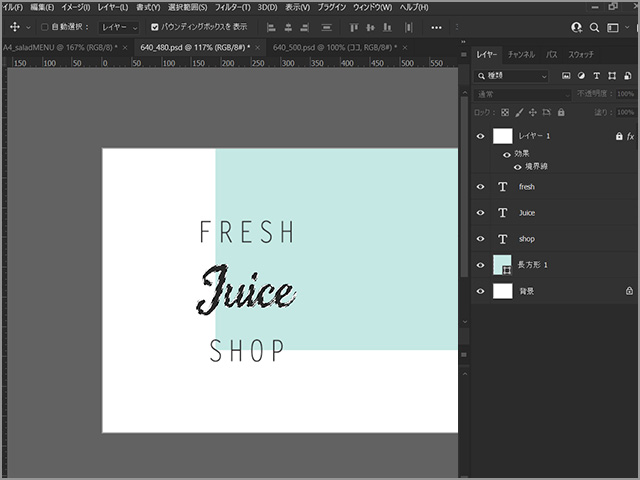Lock artboard nesting icon
The image size is (640, 480).
tap(547, 112)
